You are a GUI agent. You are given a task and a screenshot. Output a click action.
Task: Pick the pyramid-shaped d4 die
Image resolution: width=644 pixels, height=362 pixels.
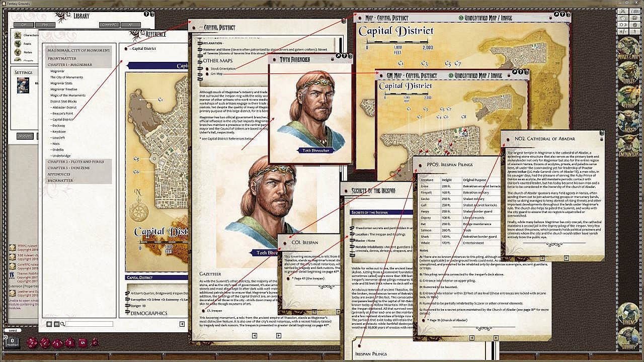coord(94,343)
